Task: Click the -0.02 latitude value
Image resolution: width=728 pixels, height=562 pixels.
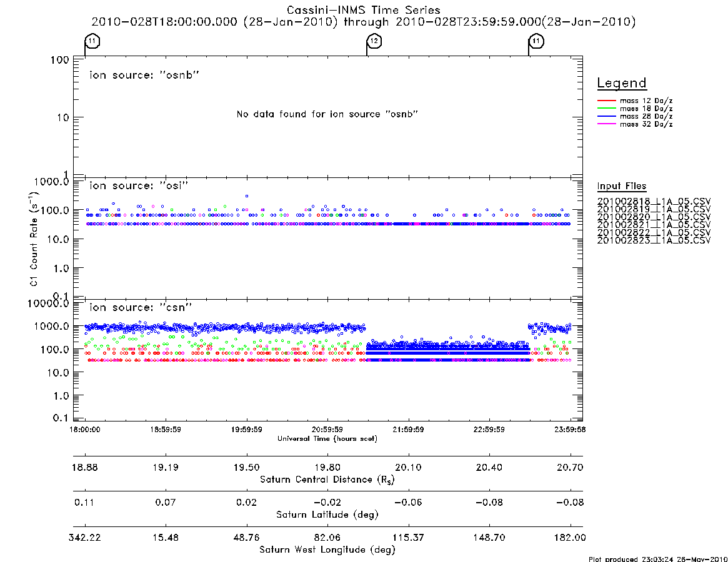Action: [327, 503]
